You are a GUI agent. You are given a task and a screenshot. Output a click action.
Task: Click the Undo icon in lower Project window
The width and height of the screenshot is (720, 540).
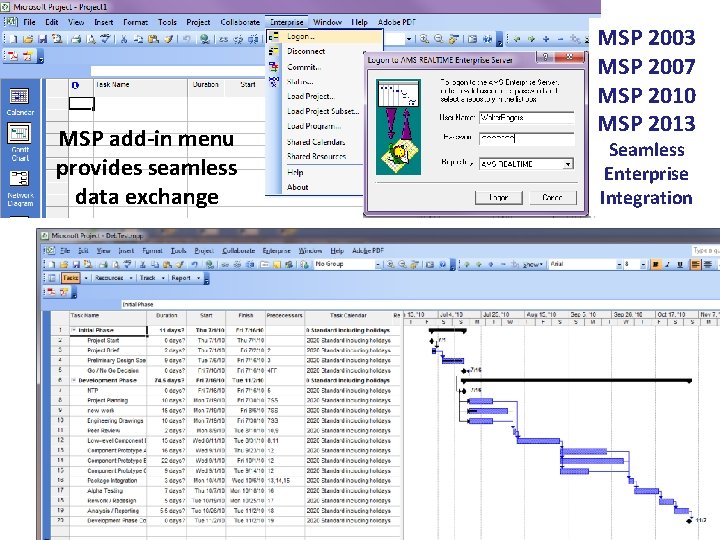tap(194, 264)
